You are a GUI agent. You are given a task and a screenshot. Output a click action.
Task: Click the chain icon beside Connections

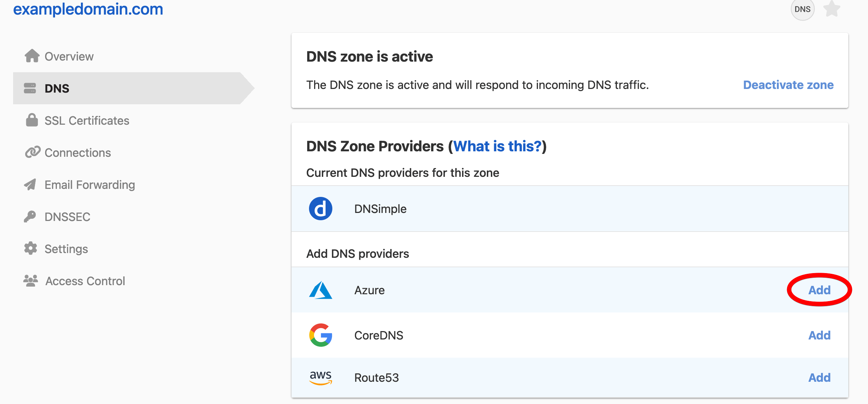pyautogui.click(x=32, y=152)
